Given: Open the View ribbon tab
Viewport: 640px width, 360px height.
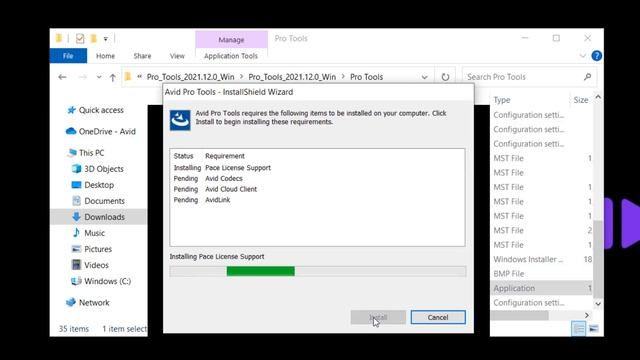Looking at the screenshot, I should pos(177,56).
